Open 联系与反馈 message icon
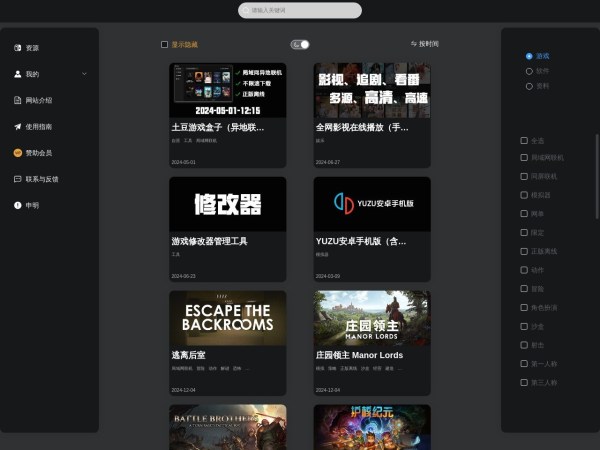Viewport: 600px width, 450px height. click(x=17, y=179)
